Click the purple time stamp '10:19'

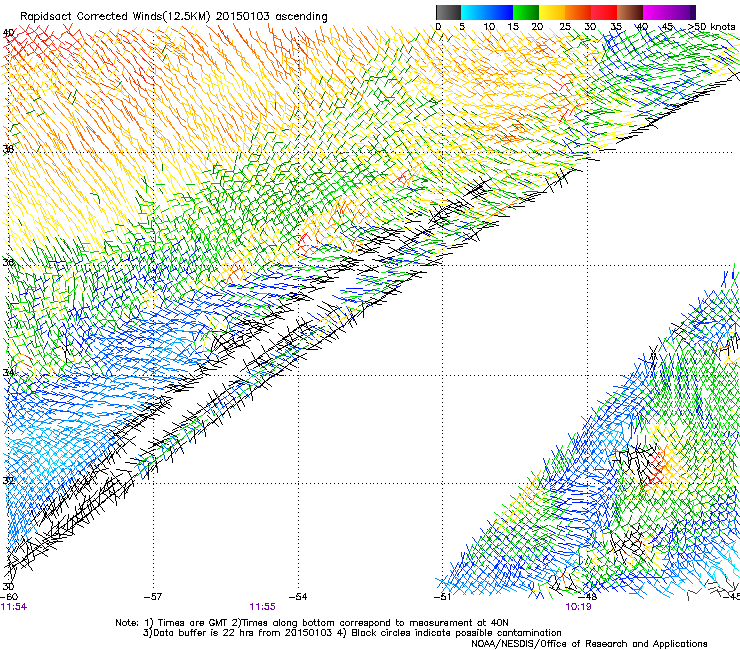579,607
